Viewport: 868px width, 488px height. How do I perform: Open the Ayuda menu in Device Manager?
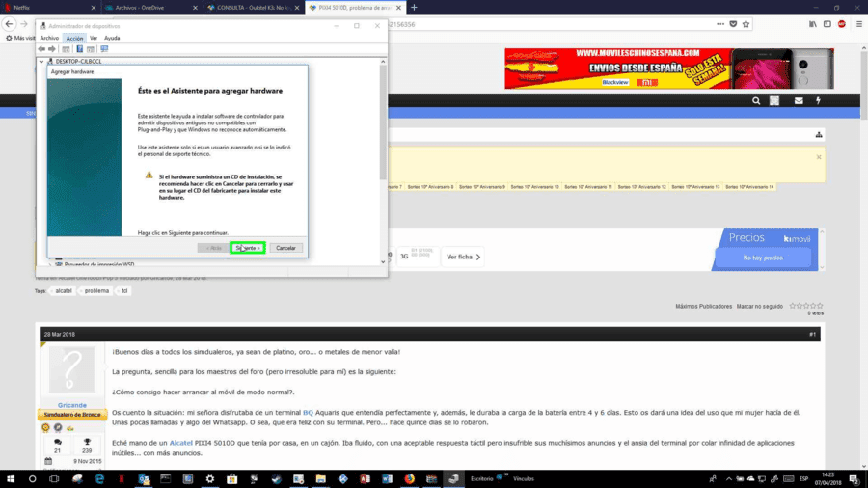[112, 38]
